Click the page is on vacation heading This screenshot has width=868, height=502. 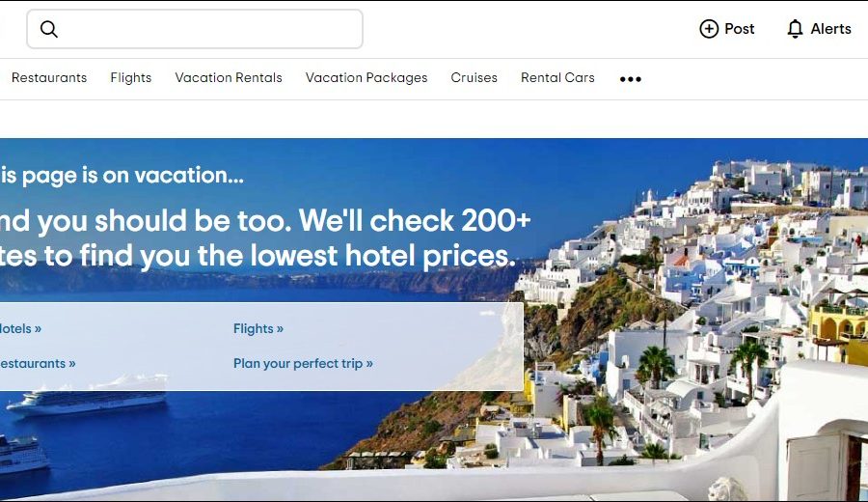coord(122,175)
